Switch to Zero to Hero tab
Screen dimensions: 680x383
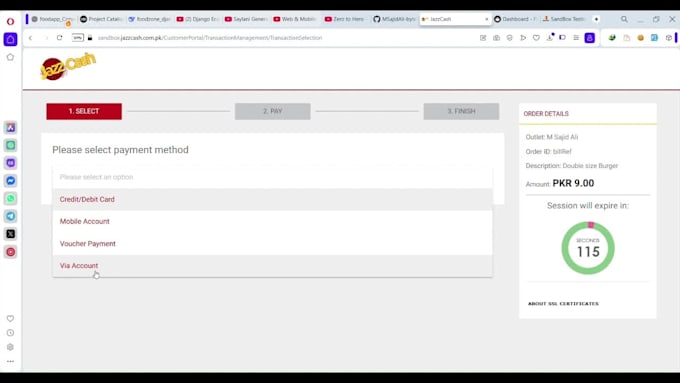(345, 19)
